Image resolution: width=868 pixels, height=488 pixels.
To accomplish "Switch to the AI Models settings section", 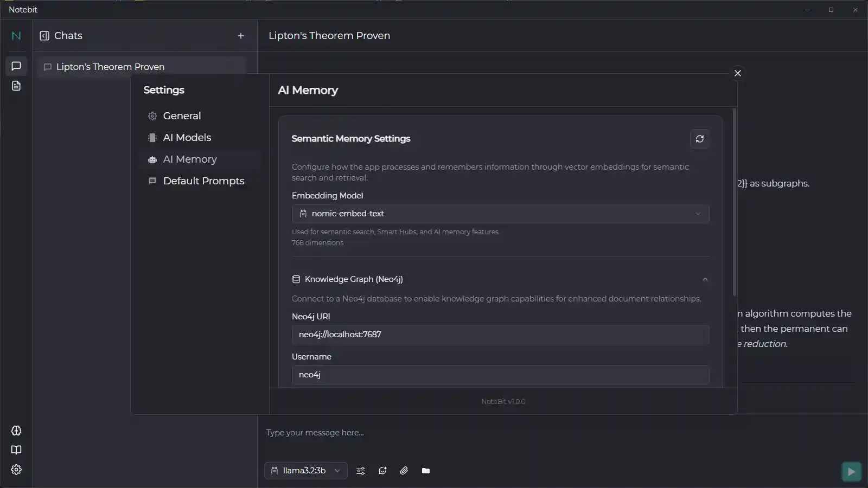I will pos(187,137).
